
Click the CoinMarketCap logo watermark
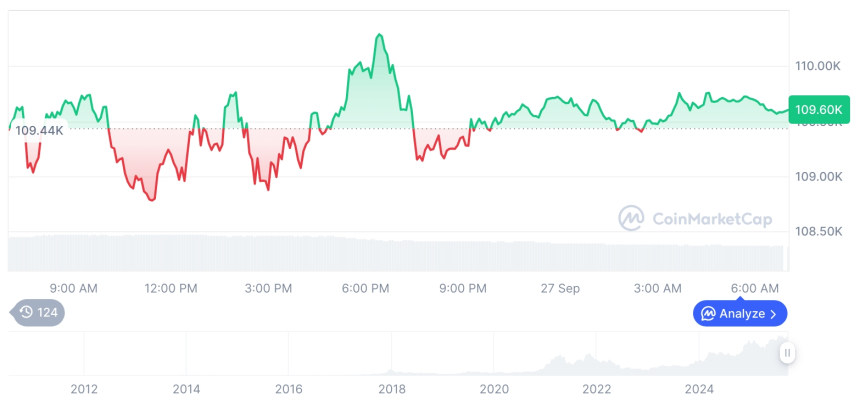[x=630, y=217]
